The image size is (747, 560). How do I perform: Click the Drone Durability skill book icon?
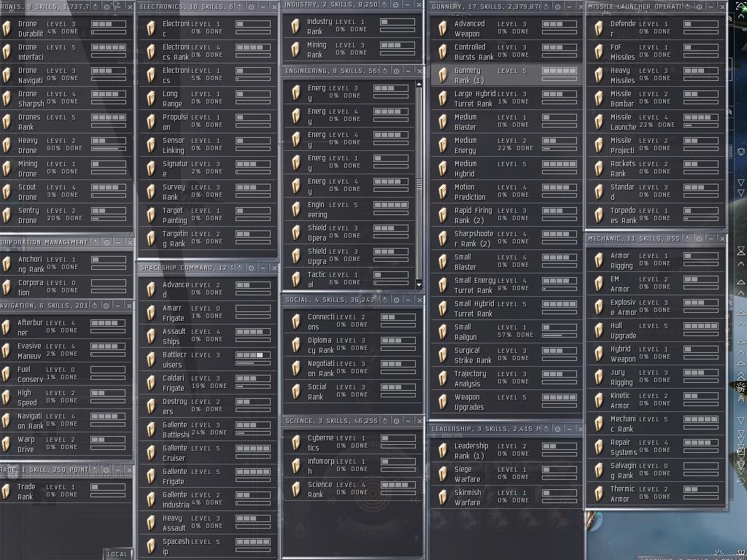coord(6,28)
